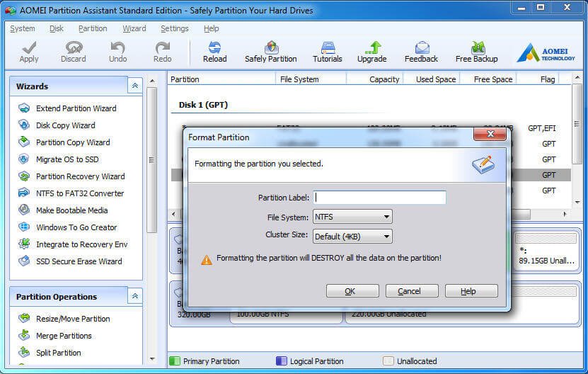
Task: Click the Upgrade toolbar icon
Action: [x=372, y=52]
